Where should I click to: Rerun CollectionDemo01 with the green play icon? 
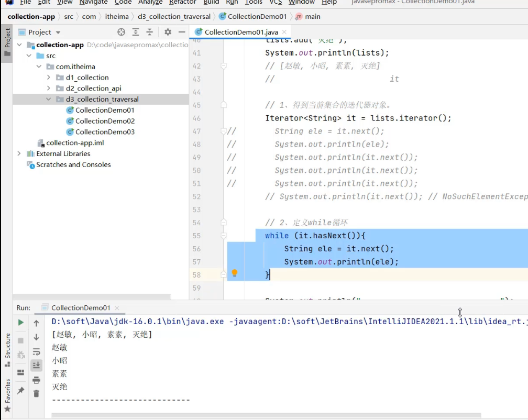[20, 323]
